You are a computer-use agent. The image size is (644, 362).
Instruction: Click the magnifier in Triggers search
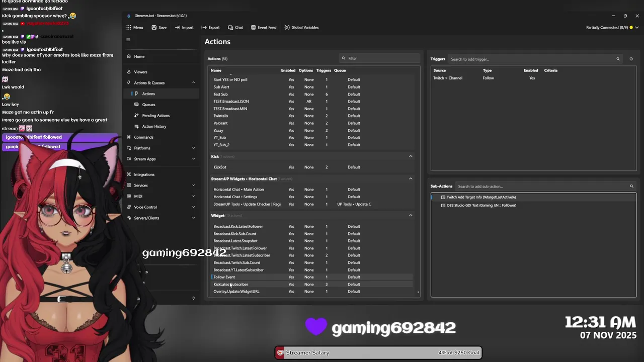click(x=618, y=59)
